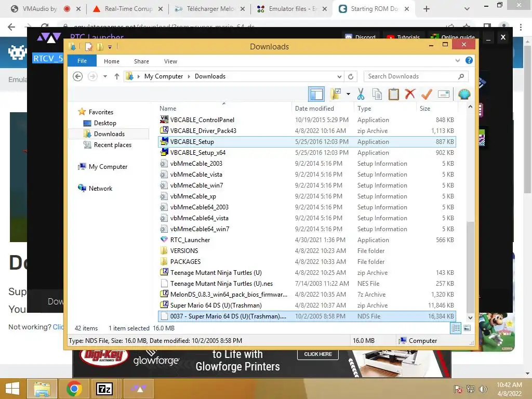Image resolution: width=532 pixels, height=399 pixels.
Task: Expand the ribbon with the chevron
Action: (x=458, y=60)
